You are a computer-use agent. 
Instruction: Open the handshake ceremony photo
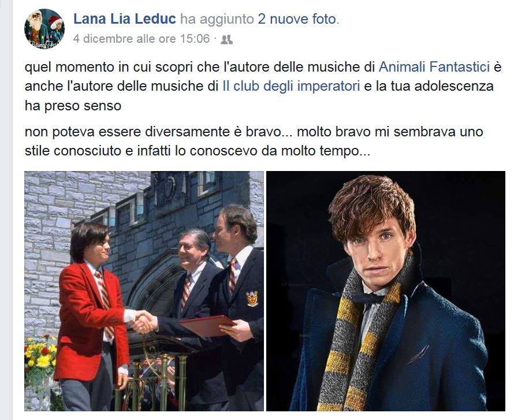pyautogui.click(x=144, y=291)
